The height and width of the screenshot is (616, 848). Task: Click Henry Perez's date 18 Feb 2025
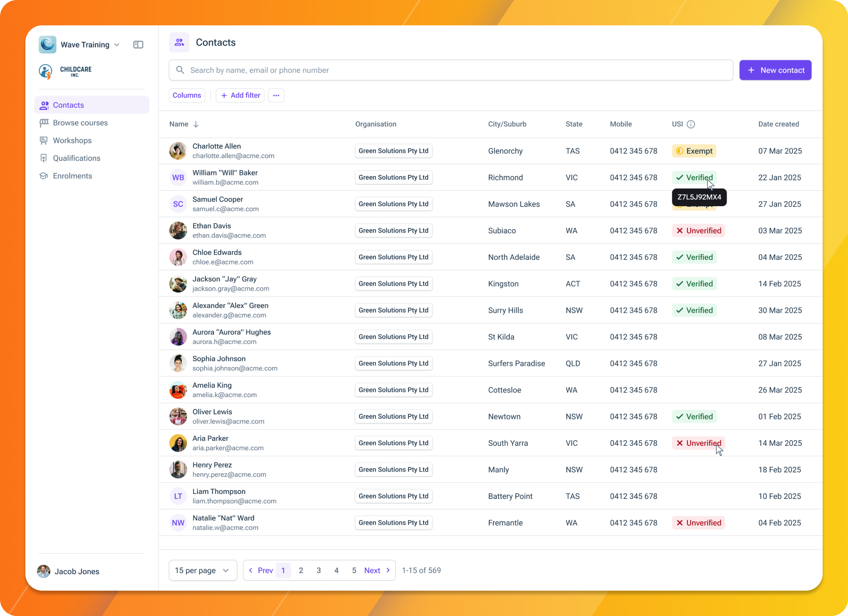pos(780,470)
